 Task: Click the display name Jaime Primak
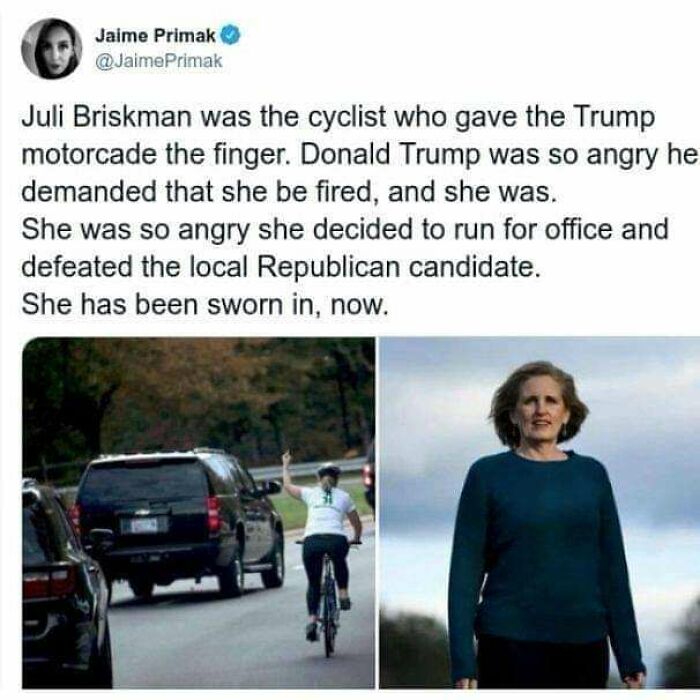point(155,36)
